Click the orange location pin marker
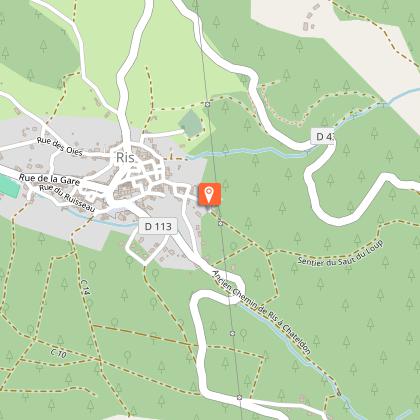Screen dimensions: 420x420 (209, 194)
